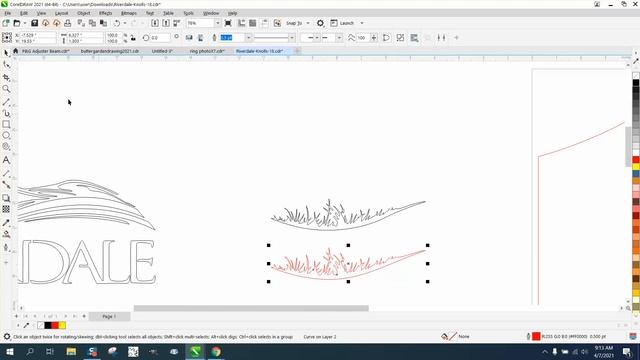
Task: Select the Color Eyedropper tool
Action: [x=6, y=223]
